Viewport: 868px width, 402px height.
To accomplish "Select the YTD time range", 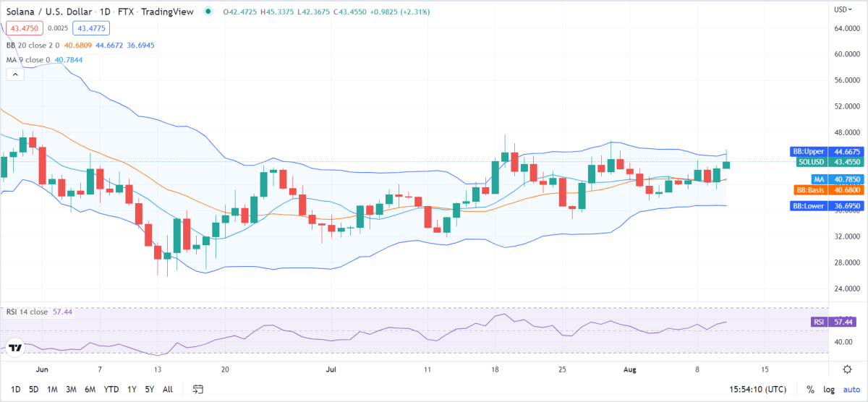I will point(111,389).
